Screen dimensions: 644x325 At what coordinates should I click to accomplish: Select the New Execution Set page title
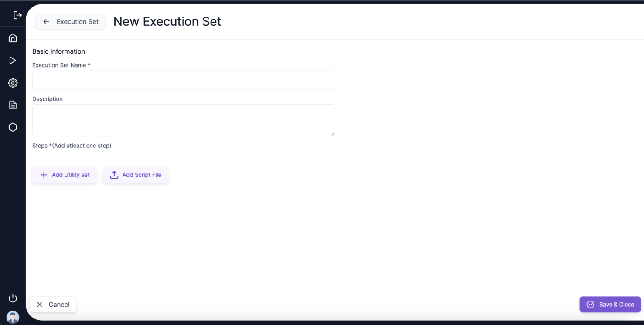click(x=167, y=21)
